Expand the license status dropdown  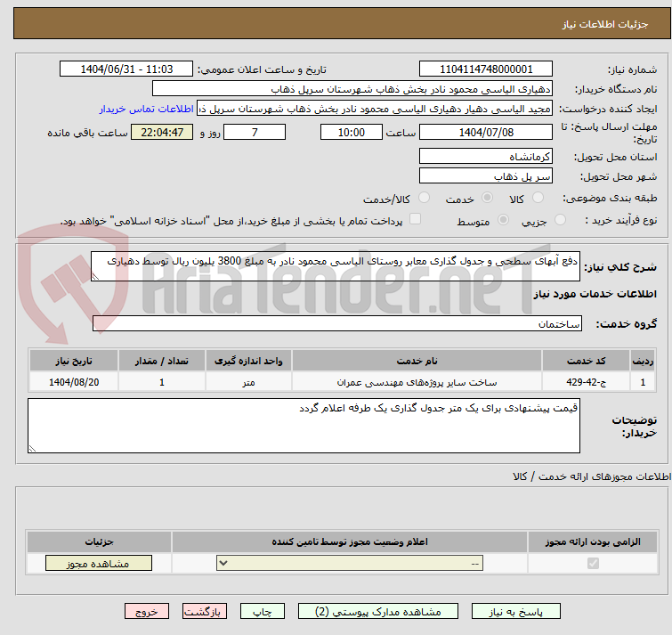[x=351, y=563]
